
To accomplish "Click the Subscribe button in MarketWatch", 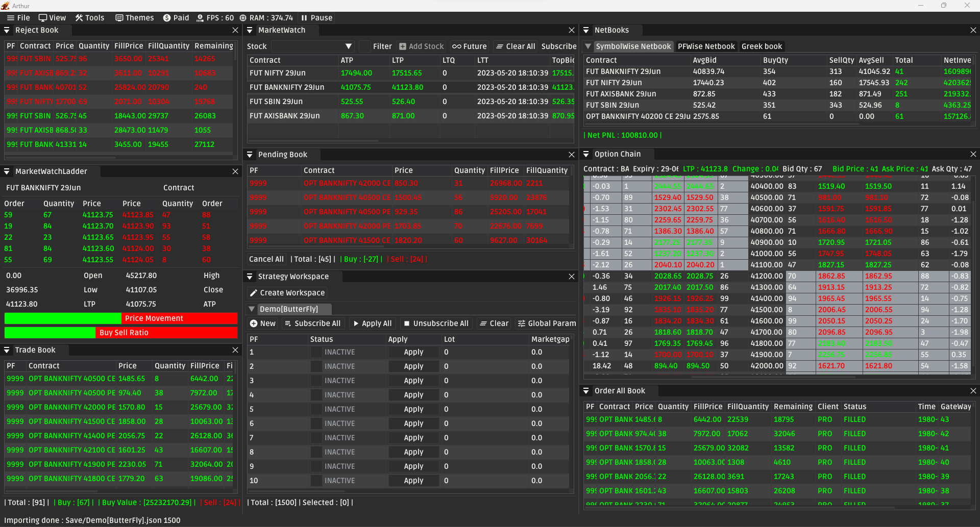I will 559,46.
